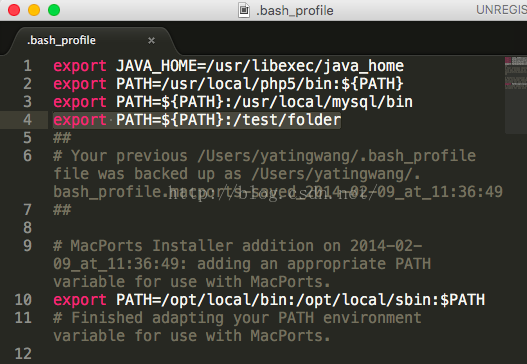Click the '# Finished adapting your PATH' comment

tap(237, 318)
